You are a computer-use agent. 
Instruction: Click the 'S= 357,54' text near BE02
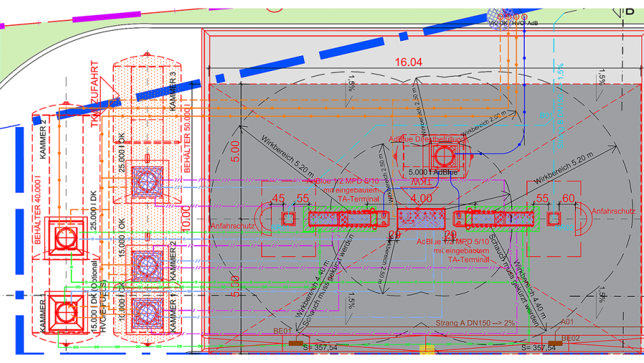coord(539,348)
